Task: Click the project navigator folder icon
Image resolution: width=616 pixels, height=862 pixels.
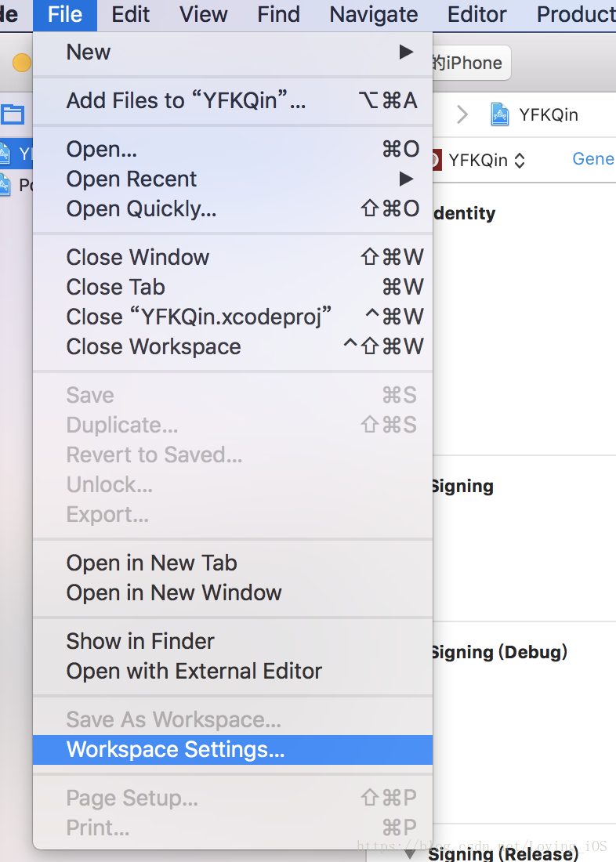Action: coord(12,115)
